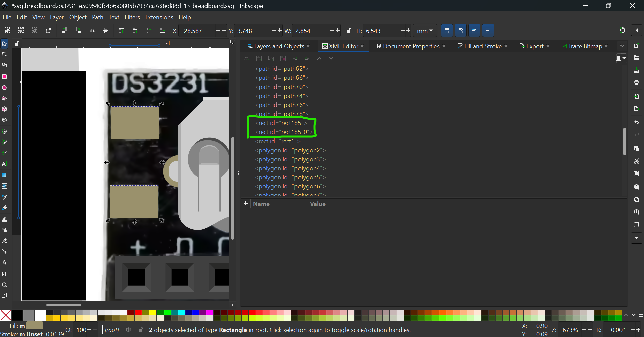Click the Flip horizontal icon
This screenshot has height=337, width=644.
[92, 31]
